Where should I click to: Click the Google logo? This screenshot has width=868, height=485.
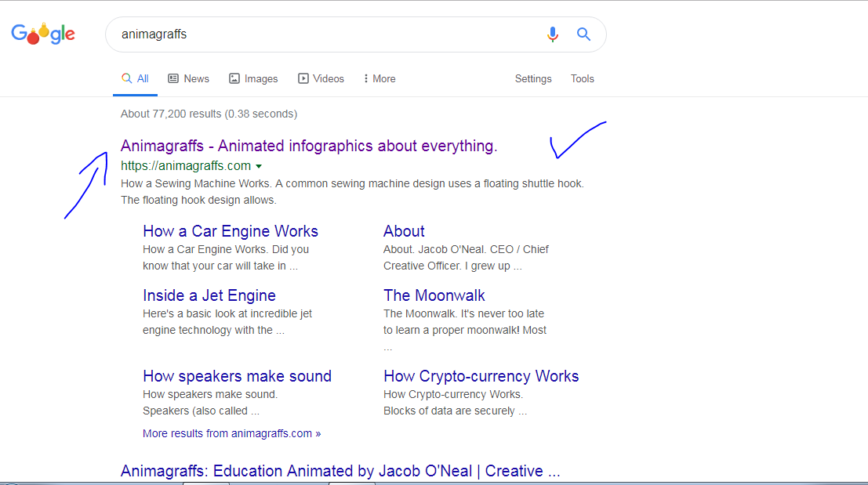point(43,34)
